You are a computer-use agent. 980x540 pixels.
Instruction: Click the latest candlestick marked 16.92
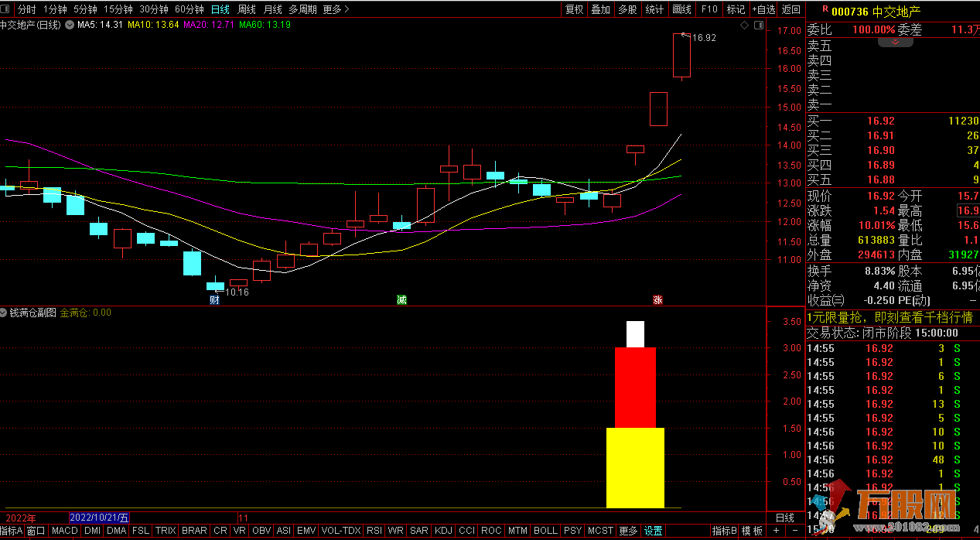[x=681, y=56]
